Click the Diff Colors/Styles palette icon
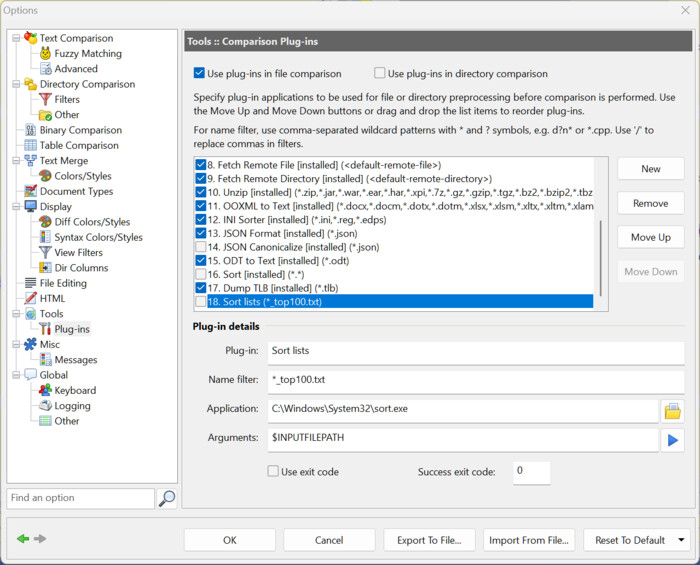Image resolution: width=700 pixels, height=565 pixels. pos(45,222)
